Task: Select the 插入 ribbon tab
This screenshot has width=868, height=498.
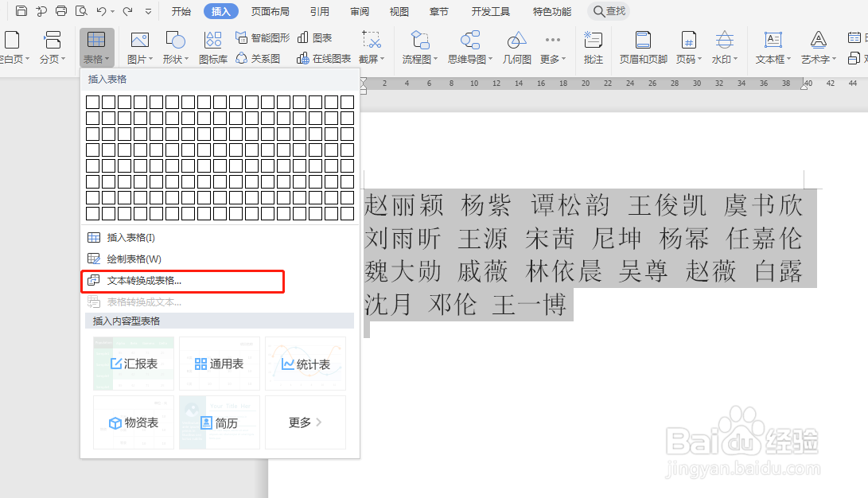Action: [x=221, y=11]
